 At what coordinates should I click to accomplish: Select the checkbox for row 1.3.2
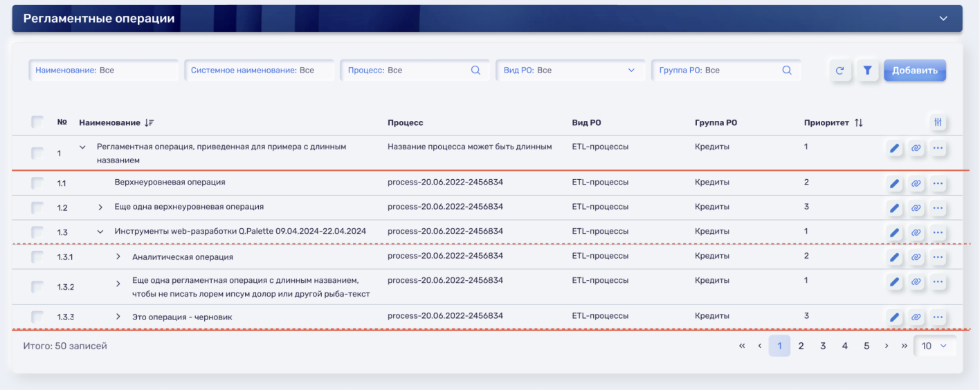click(x=37, y=287)
